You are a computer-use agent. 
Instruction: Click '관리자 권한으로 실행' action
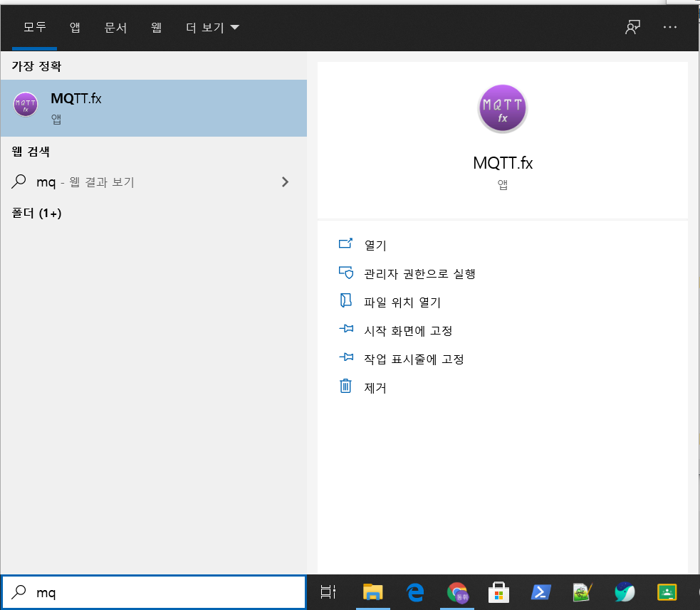[x=419, y=273]
